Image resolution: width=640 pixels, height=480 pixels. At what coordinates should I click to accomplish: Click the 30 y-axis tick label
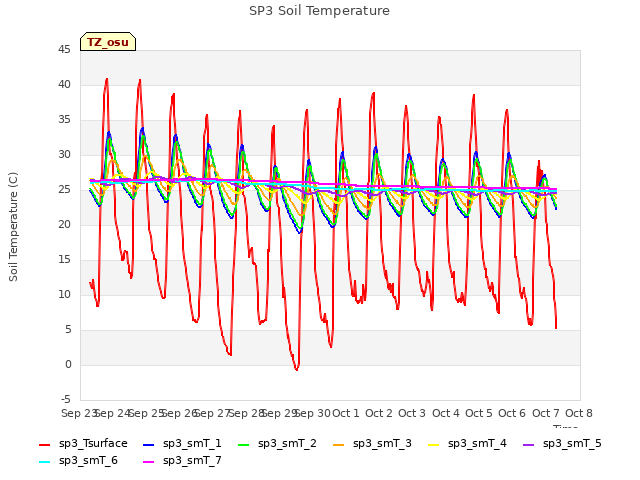64,154
